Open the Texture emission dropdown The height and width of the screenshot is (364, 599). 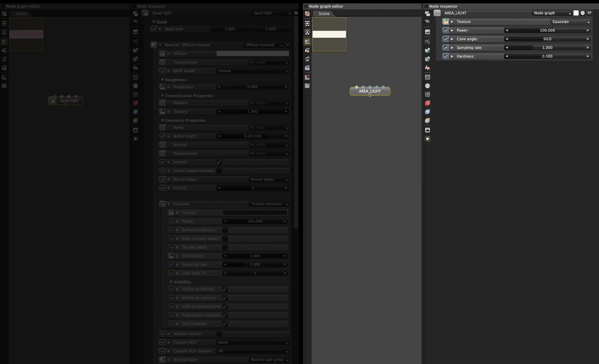pos(269,204)
